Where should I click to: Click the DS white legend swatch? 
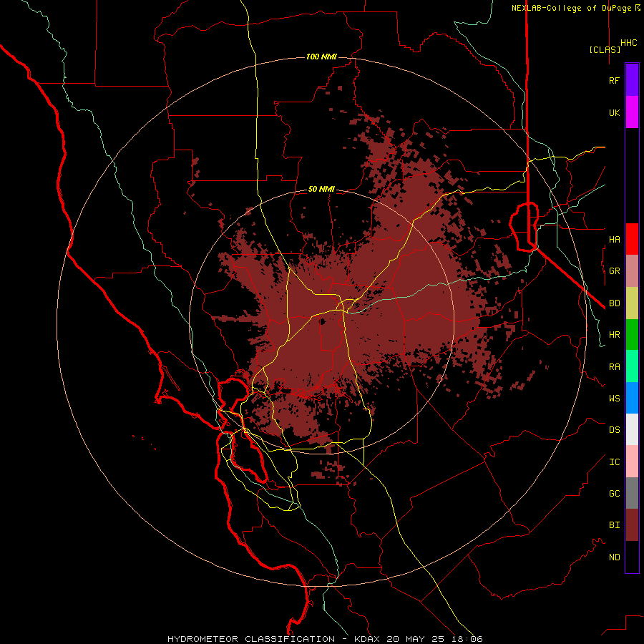[632, 429]
